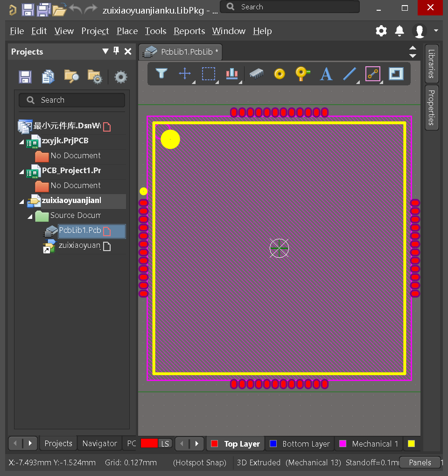
Task: Select the Bottom Layer tab
Action: point(300,444)
